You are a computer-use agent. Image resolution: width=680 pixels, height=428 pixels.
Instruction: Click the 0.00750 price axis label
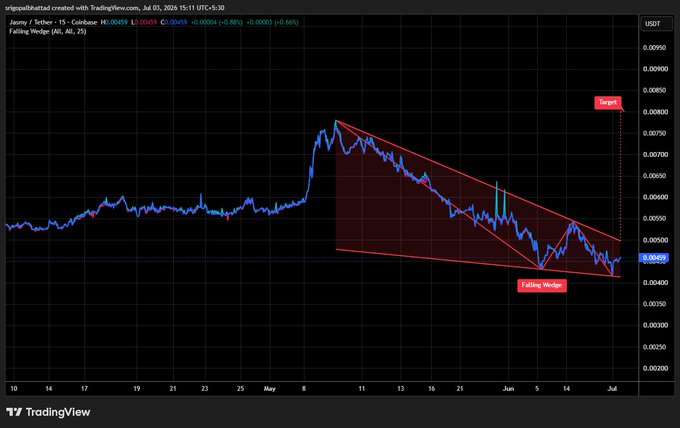coord(654,133)
